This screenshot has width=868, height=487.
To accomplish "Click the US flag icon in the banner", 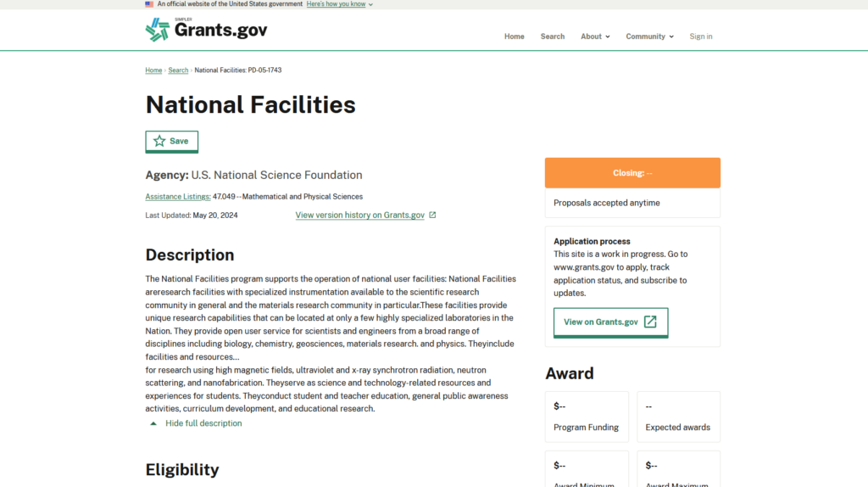I will pyautogui.click(x=149, y=4).
